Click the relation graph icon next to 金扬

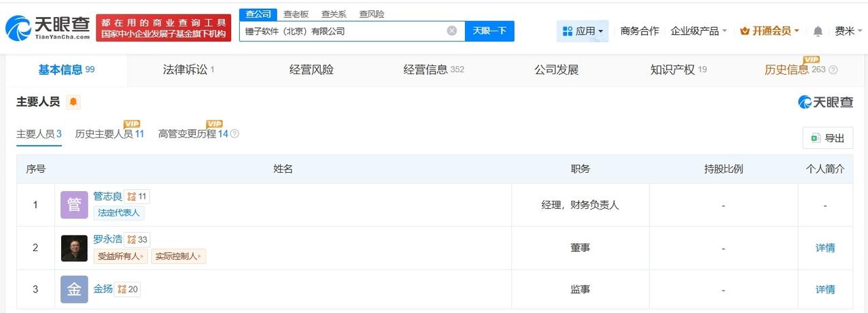tap(122, 289)
